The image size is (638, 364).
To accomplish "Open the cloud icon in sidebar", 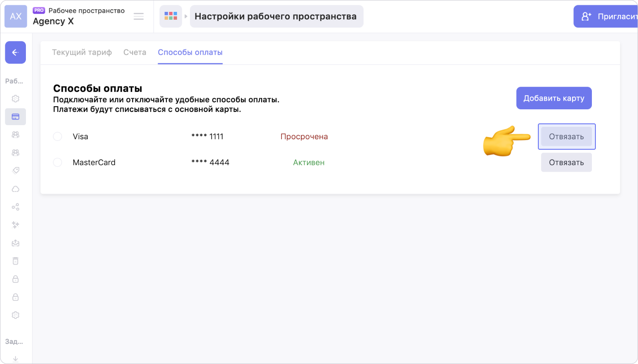I will click(15, 189).
